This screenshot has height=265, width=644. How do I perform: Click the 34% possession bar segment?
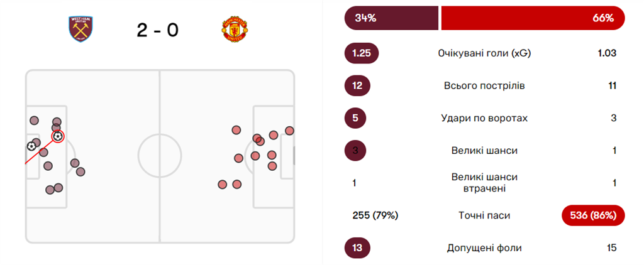391,18
